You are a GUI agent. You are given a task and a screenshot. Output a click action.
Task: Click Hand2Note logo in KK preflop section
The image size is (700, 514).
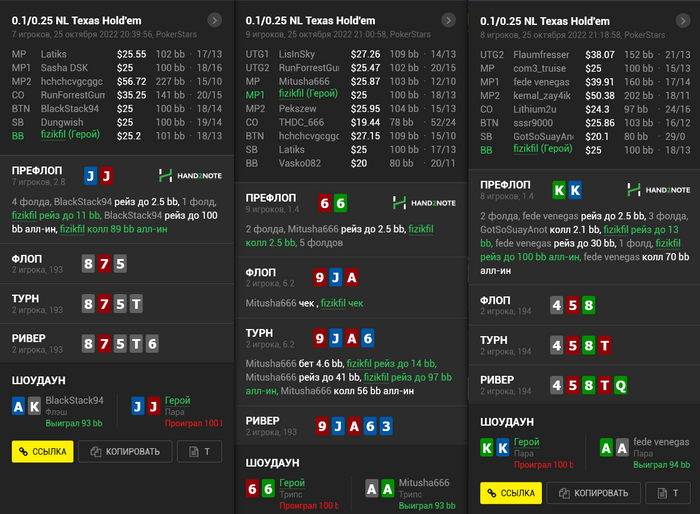658,190
